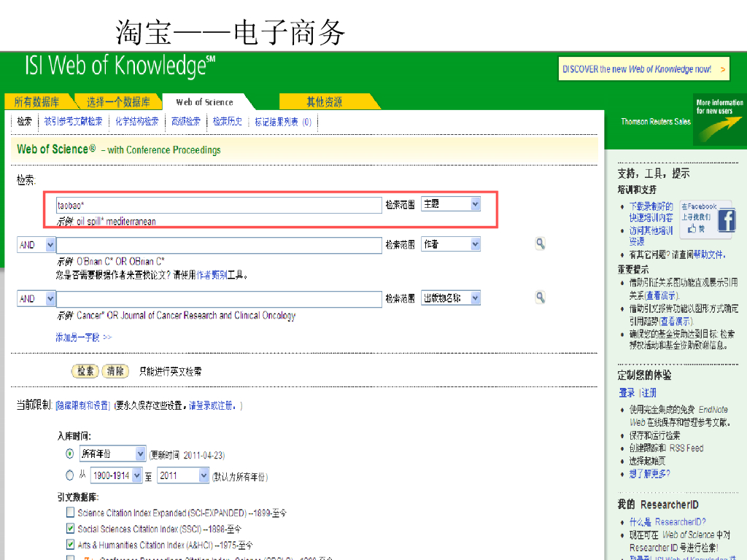Screen dimensions: 747x560
Task: Open the 被引参考文献检索 sub-tab
Action: click(74, 122)
